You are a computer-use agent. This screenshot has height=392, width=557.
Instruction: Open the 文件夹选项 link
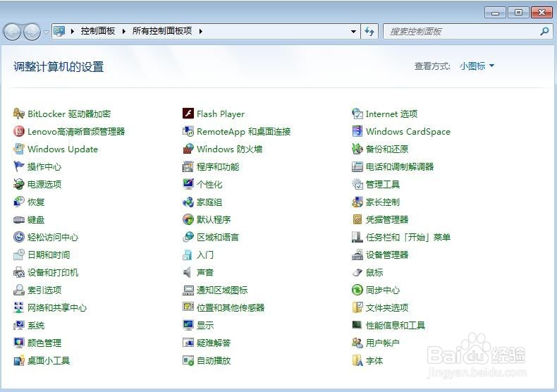387,308
